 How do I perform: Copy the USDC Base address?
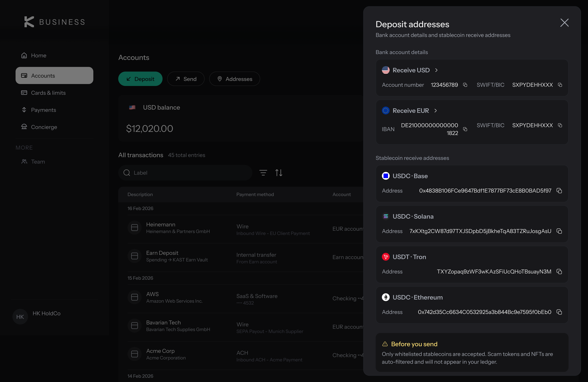[559, 191]
